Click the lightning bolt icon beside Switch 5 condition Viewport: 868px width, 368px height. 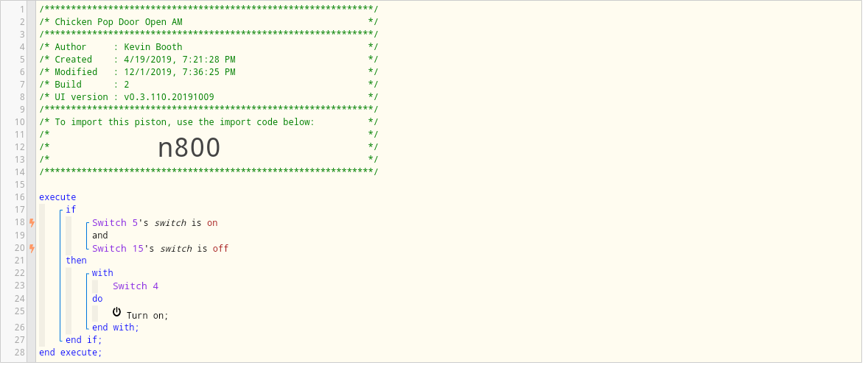[x=32, y=223]
